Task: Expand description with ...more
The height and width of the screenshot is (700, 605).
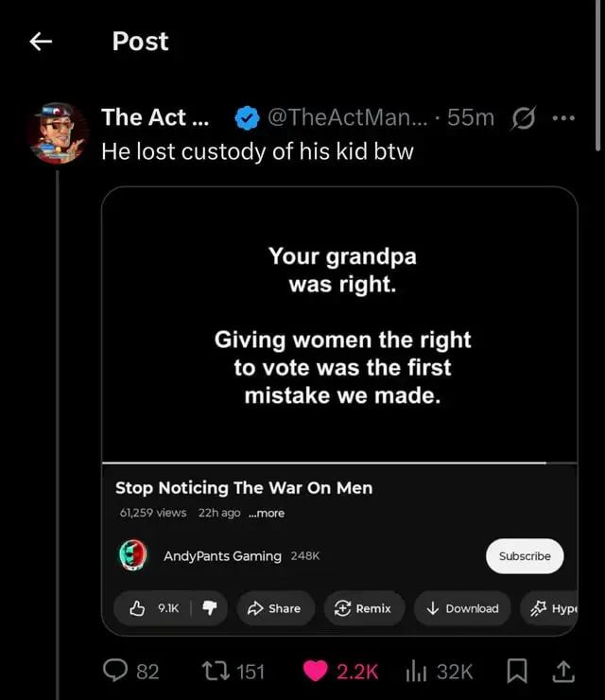Action: (x=266, y=513)
